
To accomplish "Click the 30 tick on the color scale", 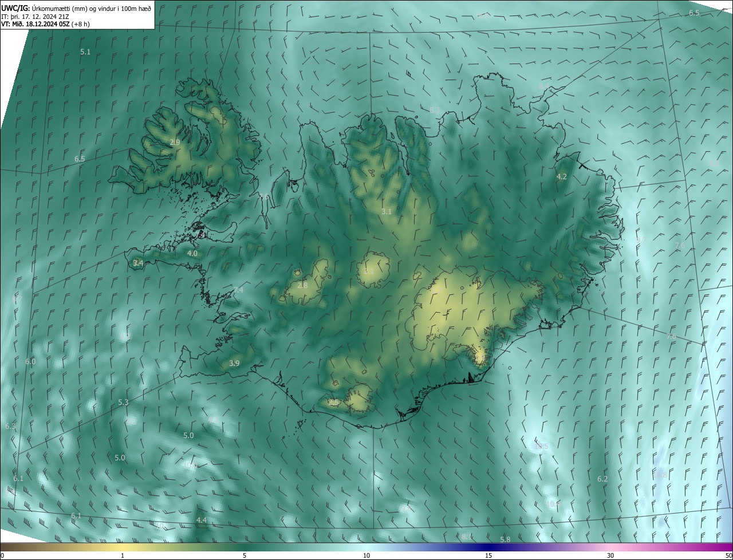I will tap(610, 556).
